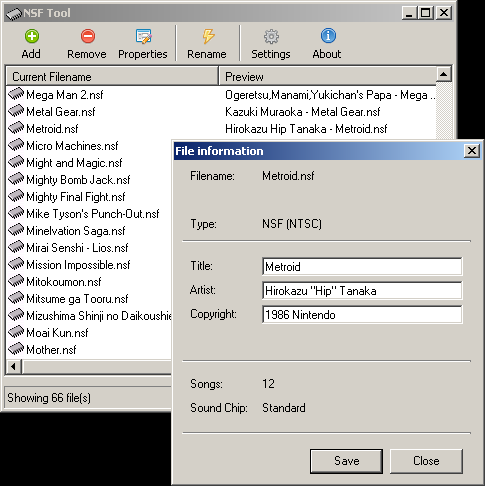485x486 pixels.
Task: Select Mission Impossible.nsf filename
Action: (78, 265)
